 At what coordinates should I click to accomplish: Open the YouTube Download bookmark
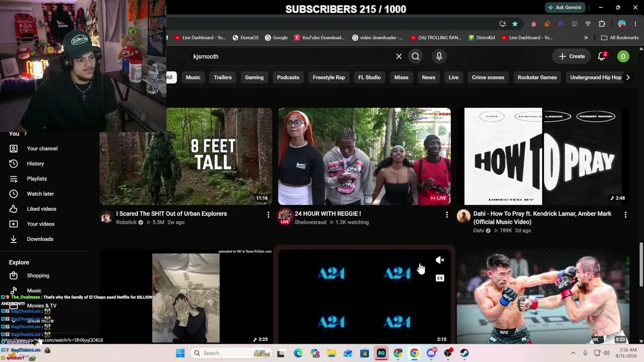tap(319, 38)
